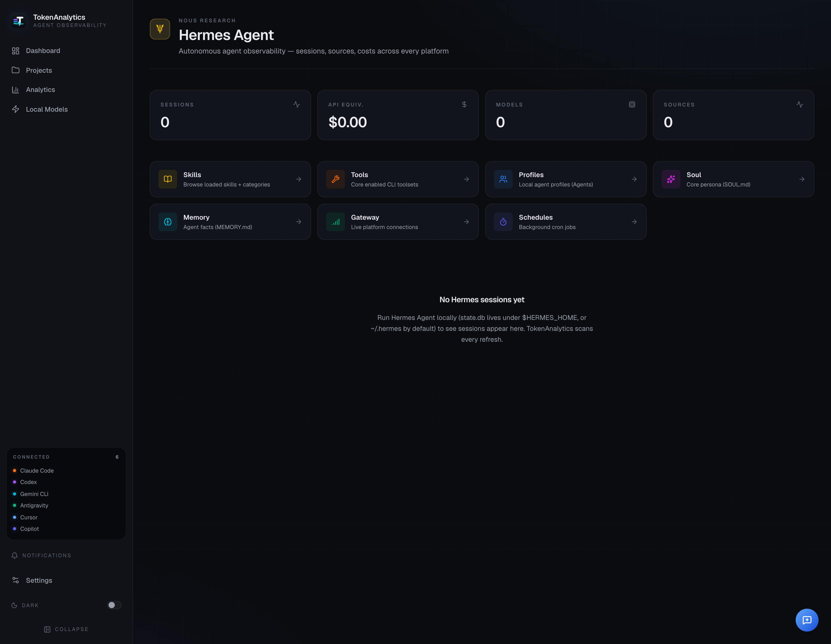Click the NOUS RESEARCH label

[x=207, y=21]
